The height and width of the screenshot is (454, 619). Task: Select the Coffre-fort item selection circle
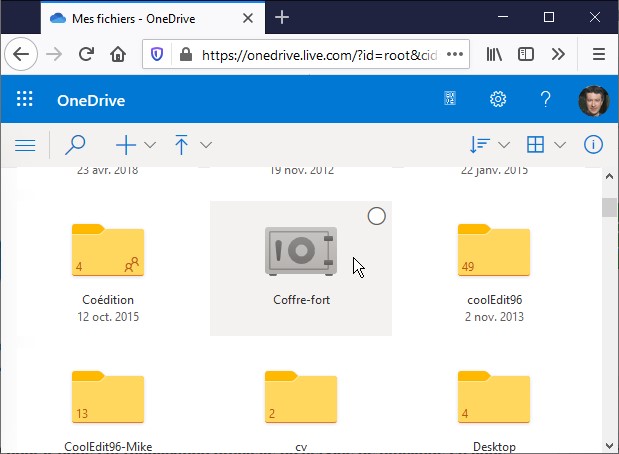(x=376, y=216)
